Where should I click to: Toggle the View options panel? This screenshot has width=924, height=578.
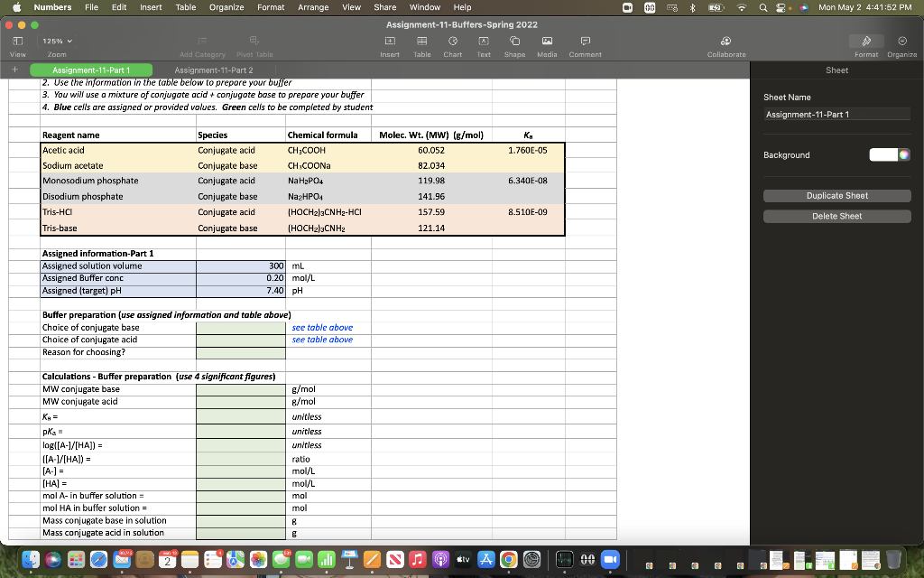pyautogui.click(x=17, y=42)
